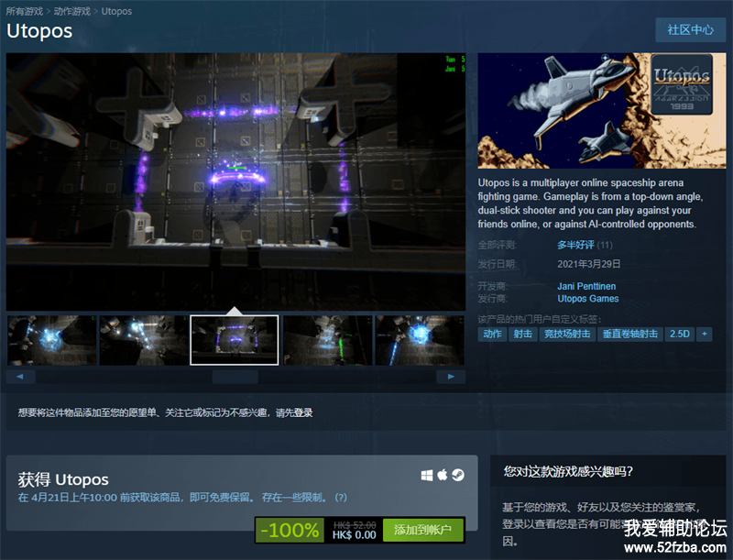This screenshot has height=560, width=733.
Task: Click the Utopos page title
Action: pyautogui.click(x=39, y=31)
